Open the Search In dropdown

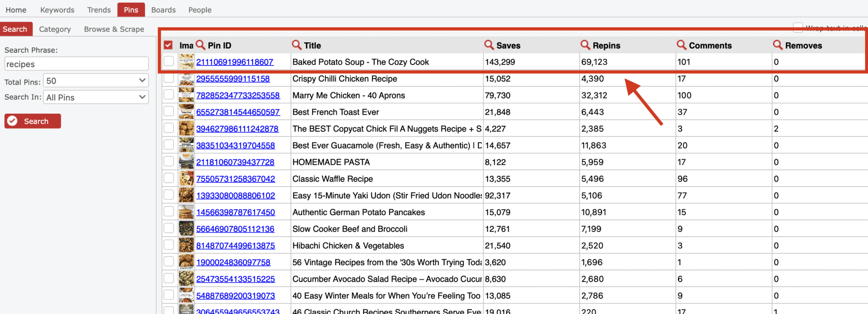[96, 97]
